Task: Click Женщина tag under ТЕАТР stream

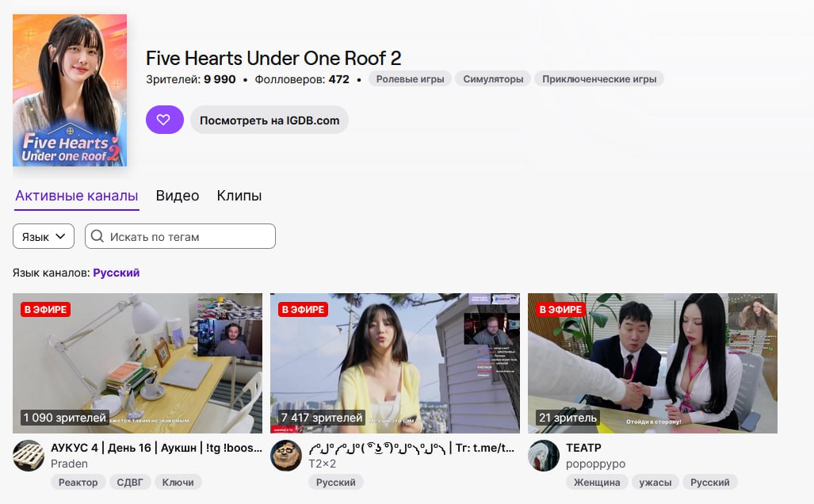Action: [597, 482]
